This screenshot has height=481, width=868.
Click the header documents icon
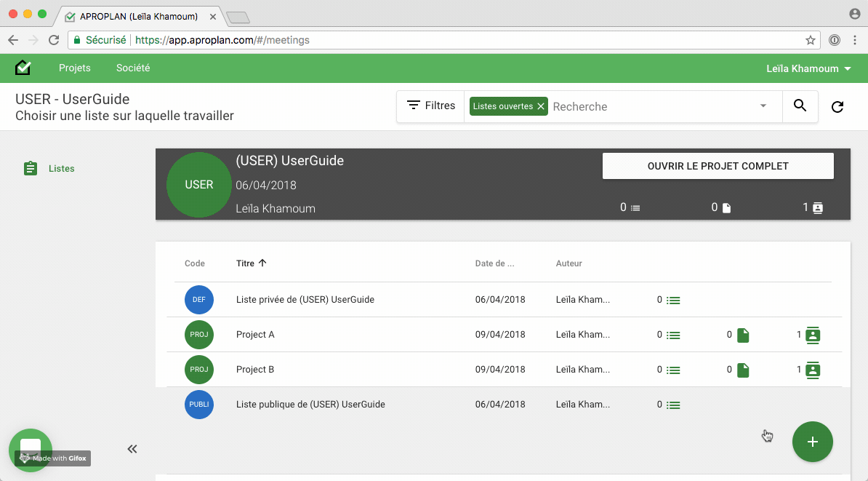(x=727, y=208)
